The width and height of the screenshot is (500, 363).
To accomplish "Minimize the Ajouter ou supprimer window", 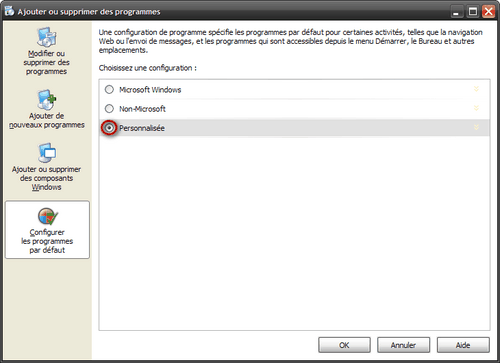I will (x=456, y=12).
